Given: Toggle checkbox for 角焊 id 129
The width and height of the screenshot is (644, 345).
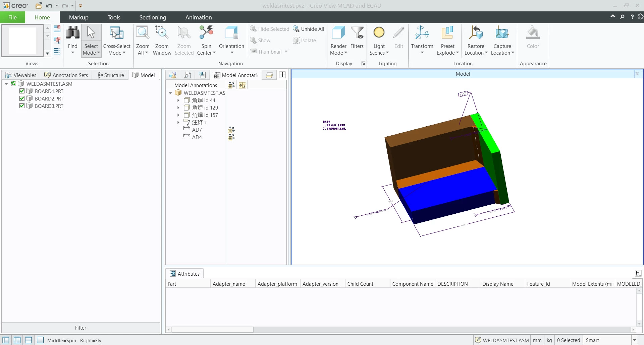Looking at the screenshot, I should tap(187, 108).
